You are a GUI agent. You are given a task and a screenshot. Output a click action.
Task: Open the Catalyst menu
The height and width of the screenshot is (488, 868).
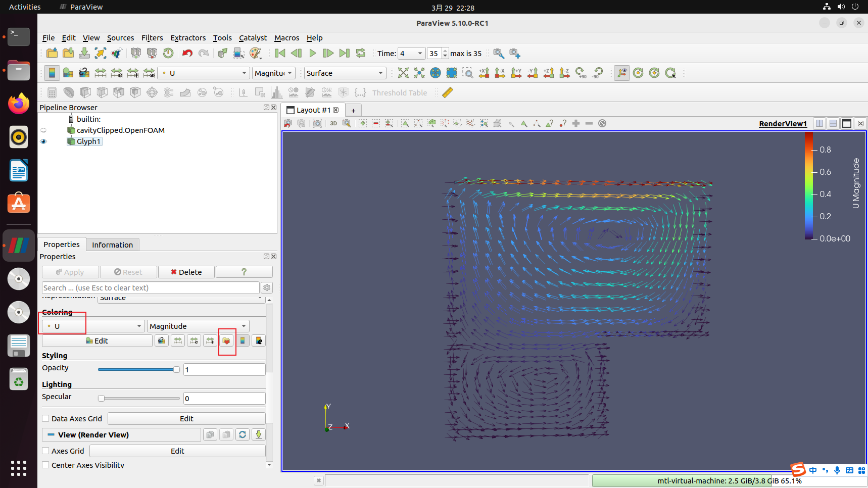(253, 38)
